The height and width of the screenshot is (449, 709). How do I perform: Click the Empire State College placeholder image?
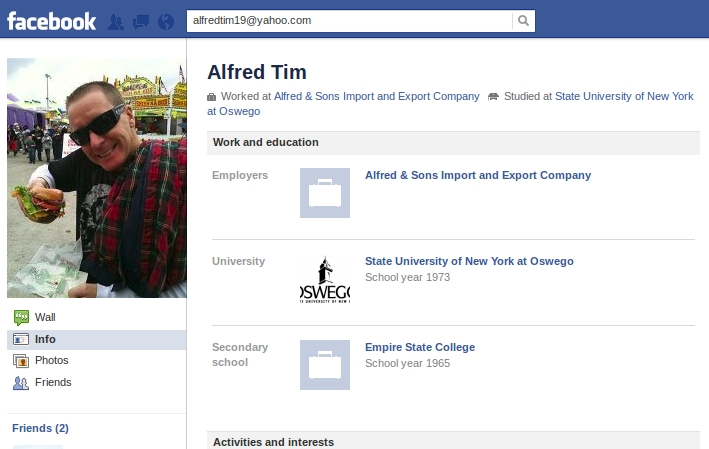point(325,365)
